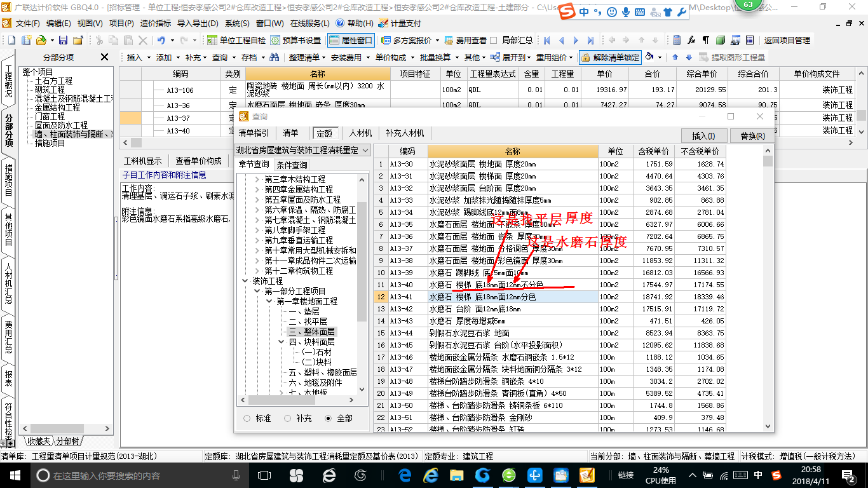Viewport: 868px width, 488px height.
Task: Select the 补充 radio button
Action: 287,418
